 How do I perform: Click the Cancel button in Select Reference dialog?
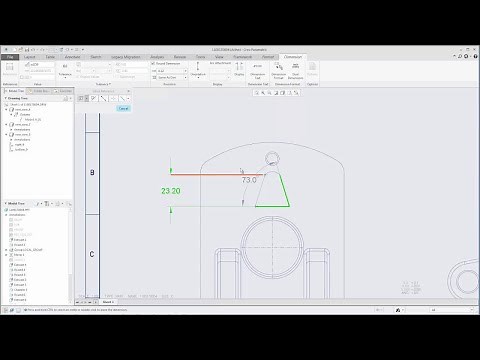(123, 108)
